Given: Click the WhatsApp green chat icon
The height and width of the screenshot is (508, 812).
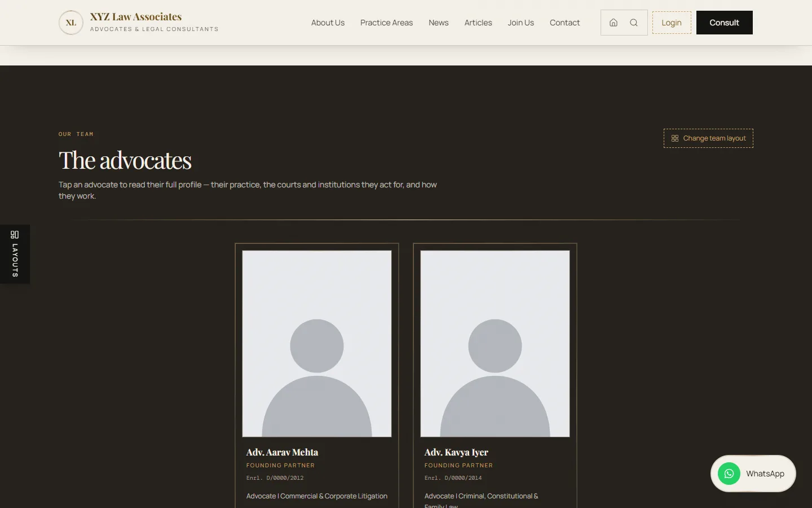Looking at the screenshot, I should pyautogui.click(x=729, y=474).
